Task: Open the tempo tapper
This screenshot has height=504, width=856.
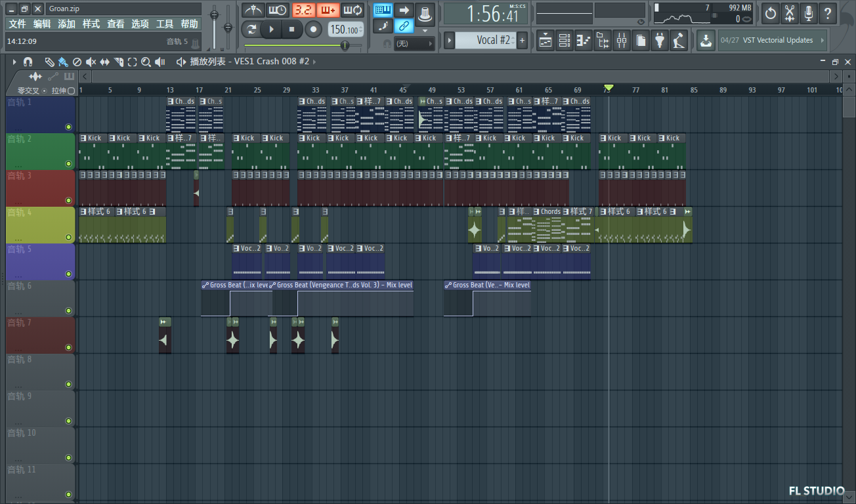Action: click(679, 41)
